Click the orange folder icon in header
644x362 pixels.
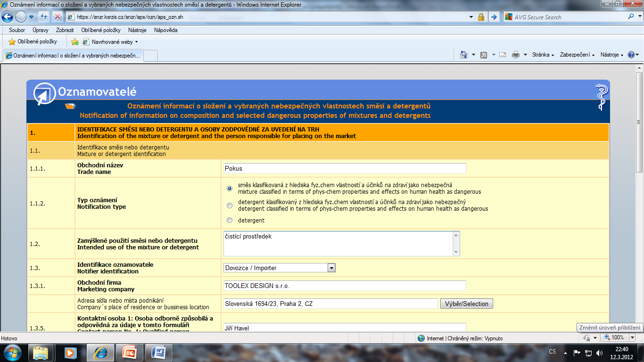(x=70, y=106)
